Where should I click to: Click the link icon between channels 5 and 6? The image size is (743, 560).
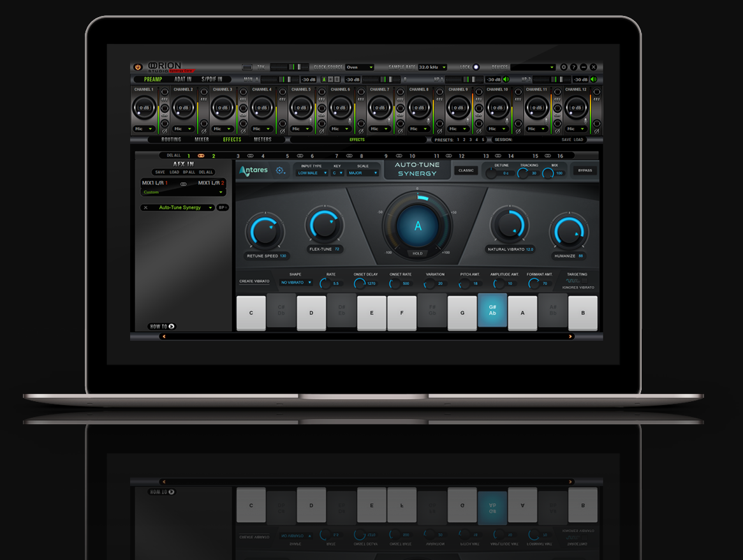300,156
